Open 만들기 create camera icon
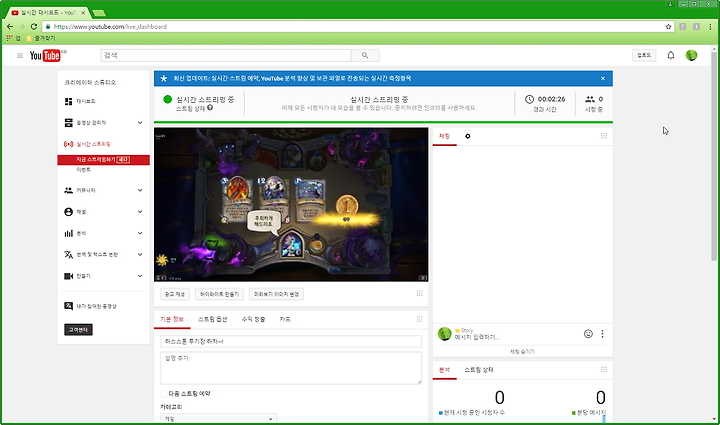720x425 pixels. tap(68, 276)
